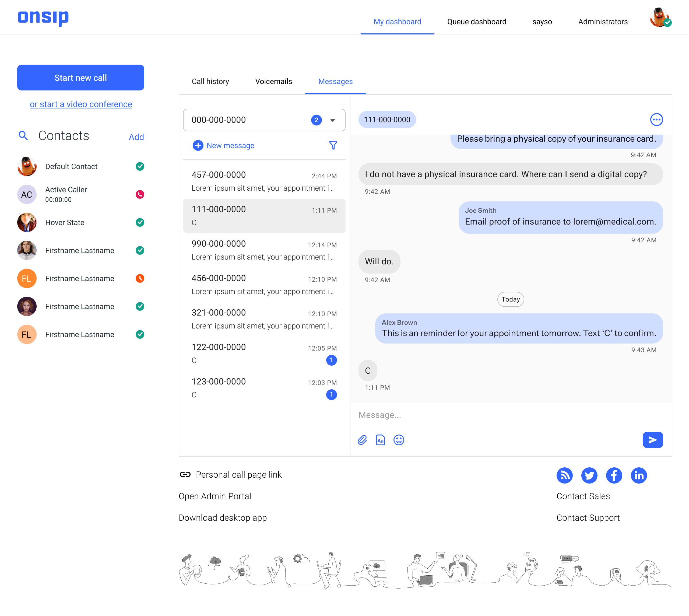689x616 pixels.
Task: Click Alex Brown's appointment reminder message
Action: pyautogui.click(x=519, y=328)
